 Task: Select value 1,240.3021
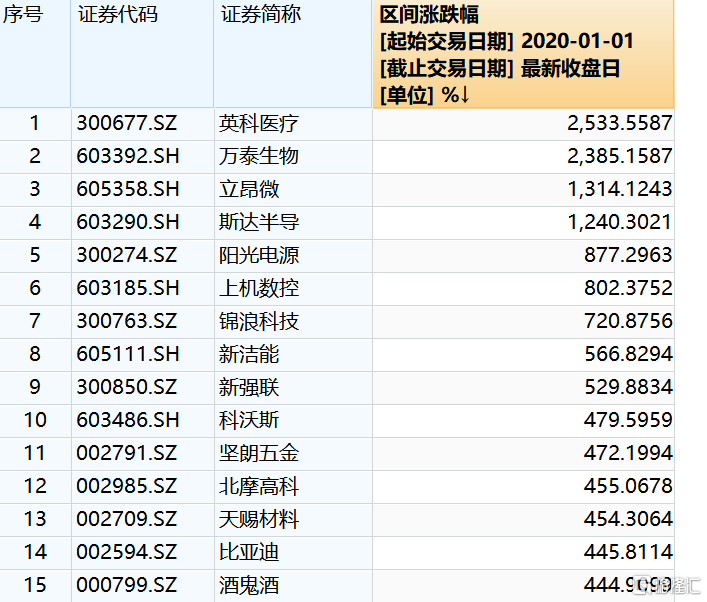tap(620, 222)
